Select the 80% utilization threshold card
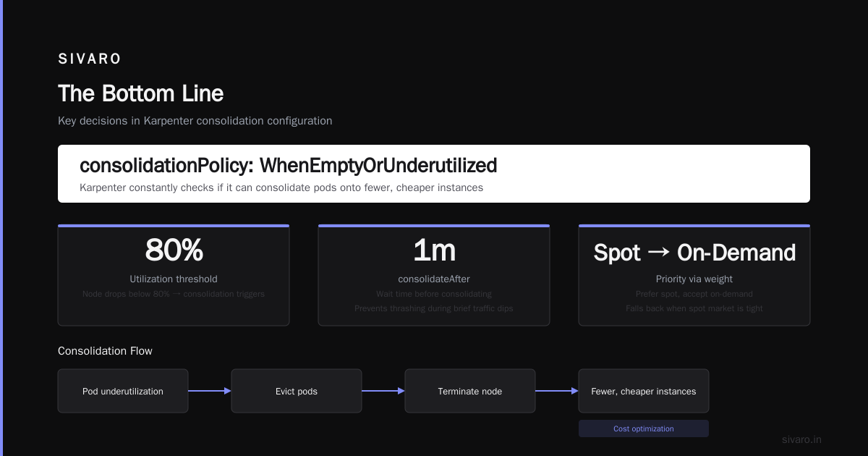Screen dimensions: 868x456 tap(174, 275)
